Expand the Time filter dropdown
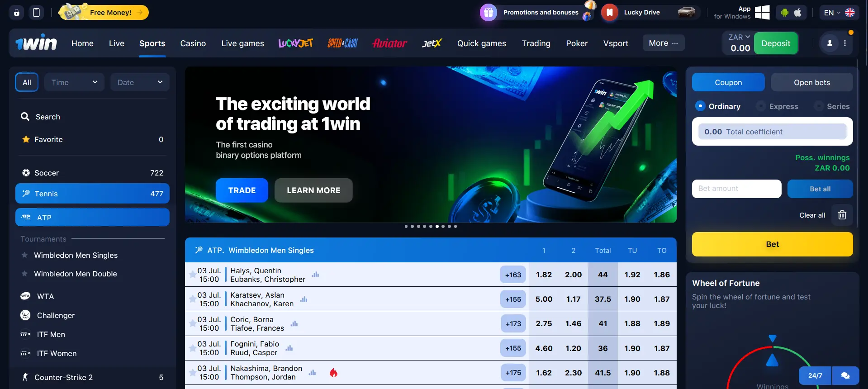Screen dimensions: 868x389 point(74,82)
